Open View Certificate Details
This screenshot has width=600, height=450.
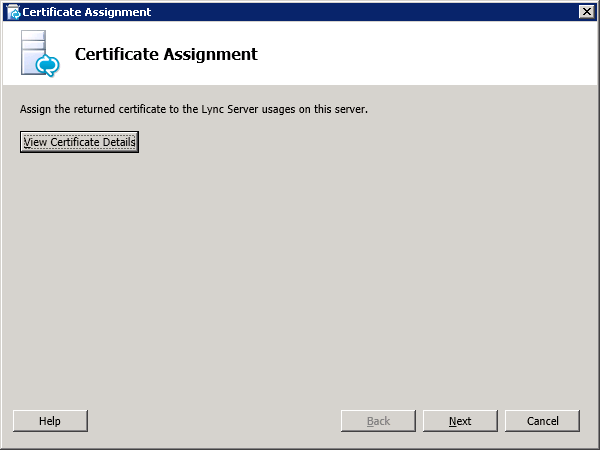tap(79, 142)
